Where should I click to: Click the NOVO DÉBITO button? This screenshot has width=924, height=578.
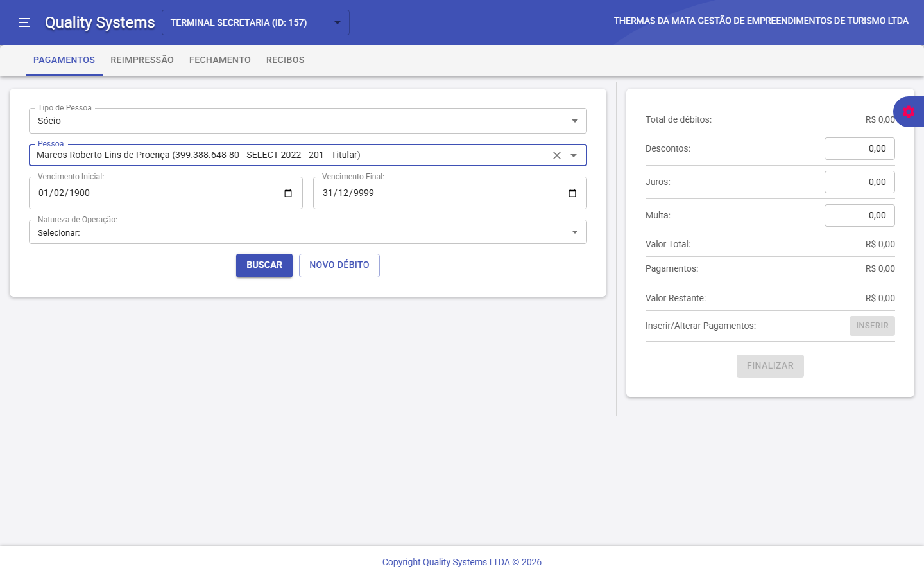click(339, 265)
